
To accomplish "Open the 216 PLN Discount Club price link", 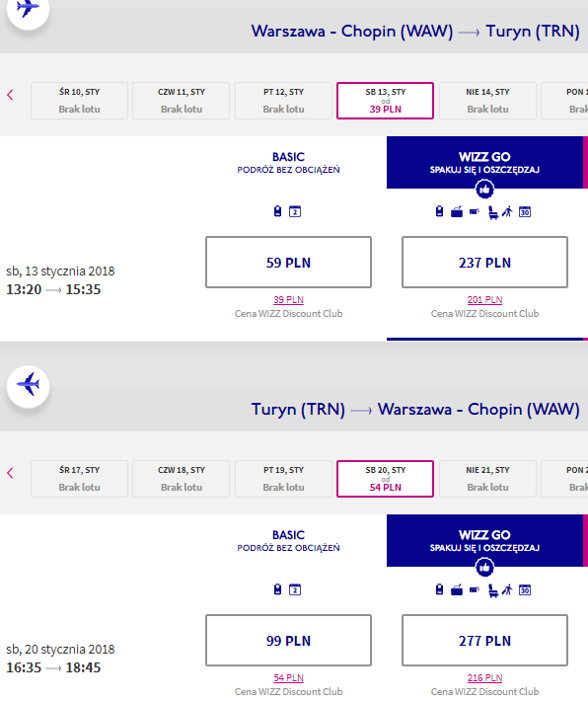I will pos(484,677).
